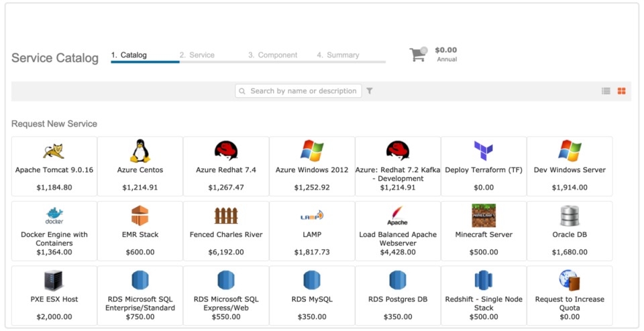Screen dimensions: 644x331
Task: Go to the 2. Service step
Action: pyautogui.click(x=197, y=55)
